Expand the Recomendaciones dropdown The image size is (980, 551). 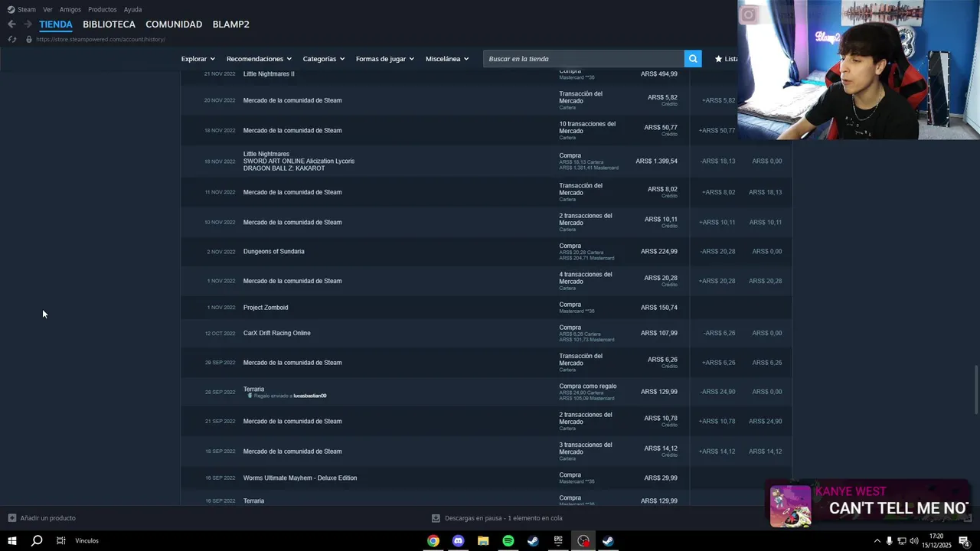pyautogui.click(x=259, y=59)
